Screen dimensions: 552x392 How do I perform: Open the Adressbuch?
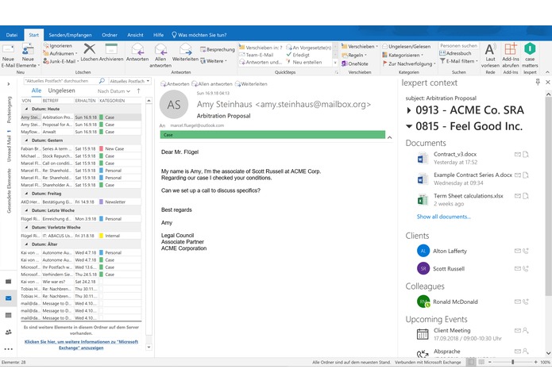tap(455, 53)
